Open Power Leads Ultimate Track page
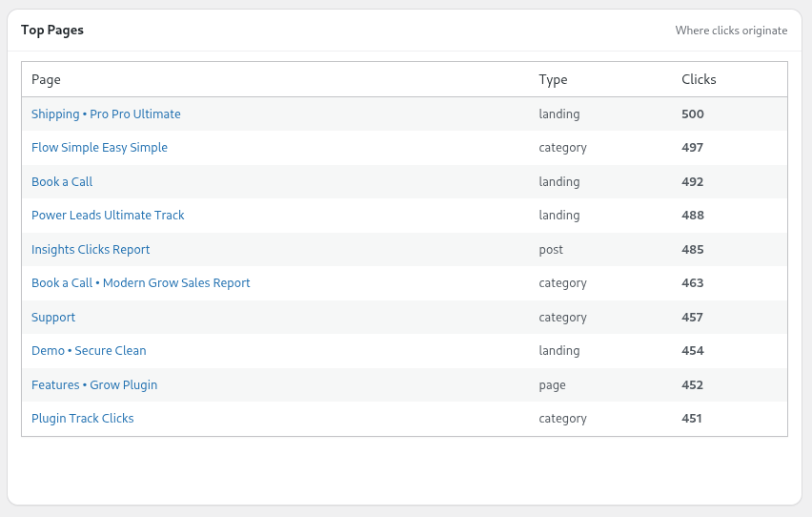 tap(108, 216)
